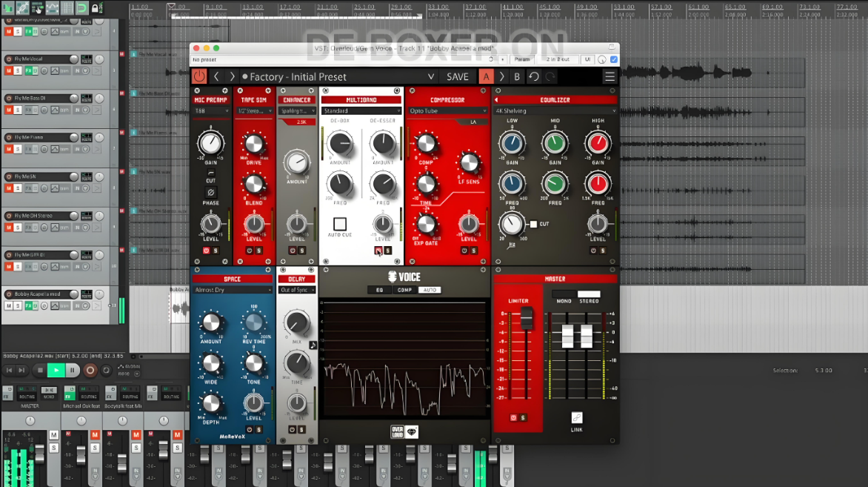868x487 pixels.
Task: Click the UI button in VST header
Action: click(587, 59)
